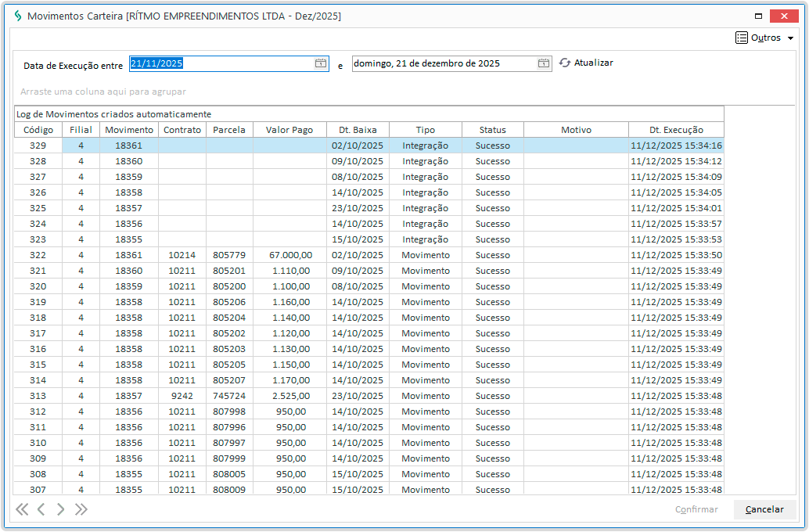Go to next page arrow
809x532 pixels.
pos(60,509)
